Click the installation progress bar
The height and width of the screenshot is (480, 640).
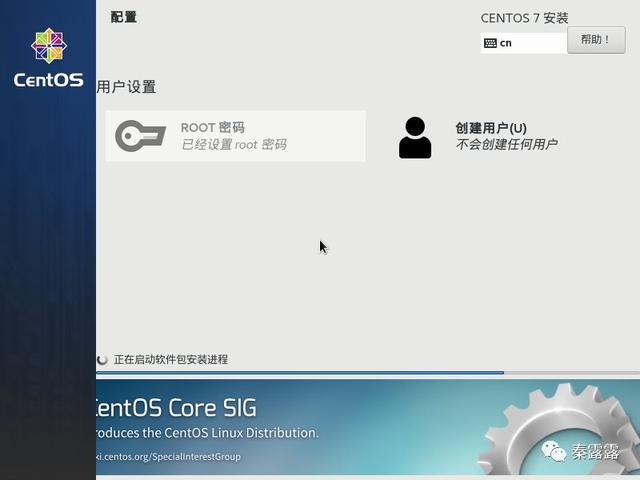point(368,373)
